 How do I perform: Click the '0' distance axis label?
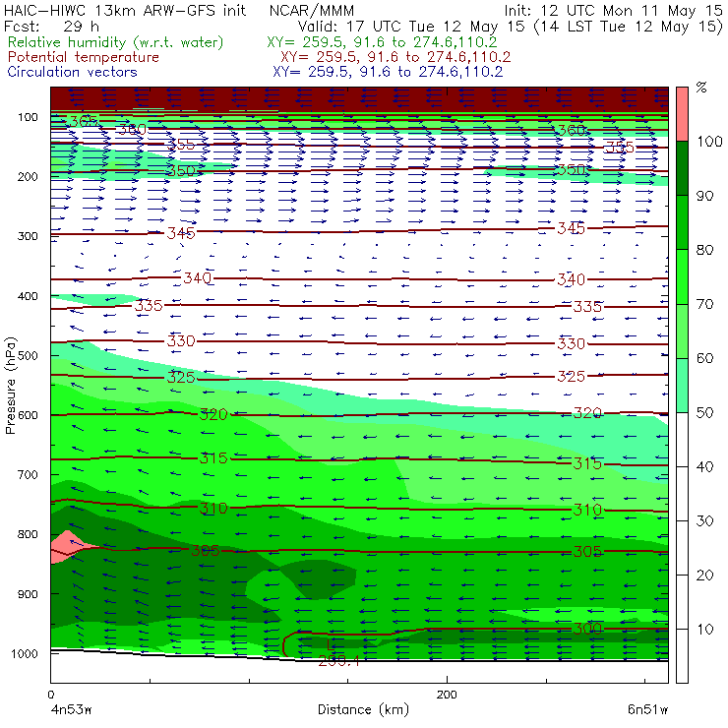50,695
